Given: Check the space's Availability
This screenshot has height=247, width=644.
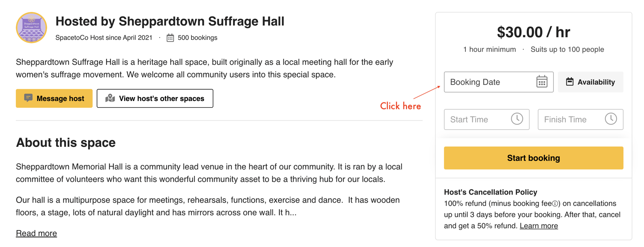Looking at the screenshot, I should click(x=590, y=82).
